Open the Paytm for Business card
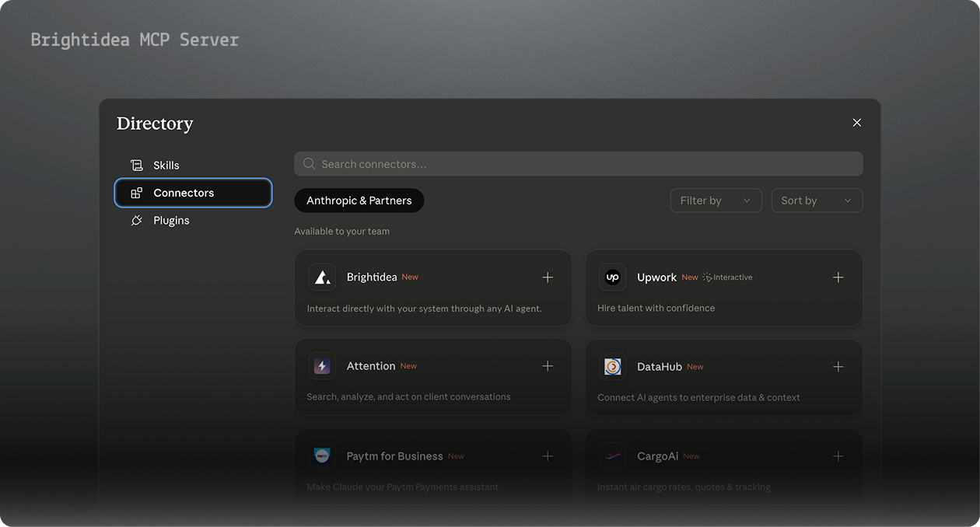This screenshot has height=527, width=980. [433, 466]
